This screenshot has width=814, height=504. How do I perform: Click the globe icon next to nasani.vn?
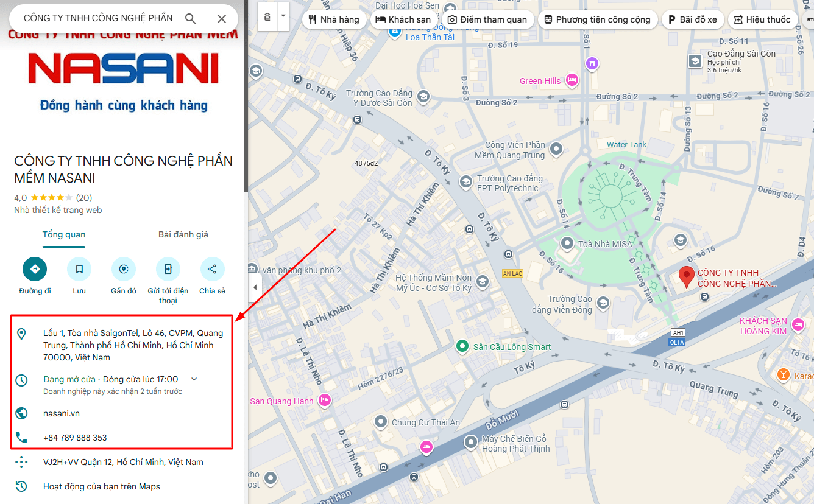coord(21,413)
